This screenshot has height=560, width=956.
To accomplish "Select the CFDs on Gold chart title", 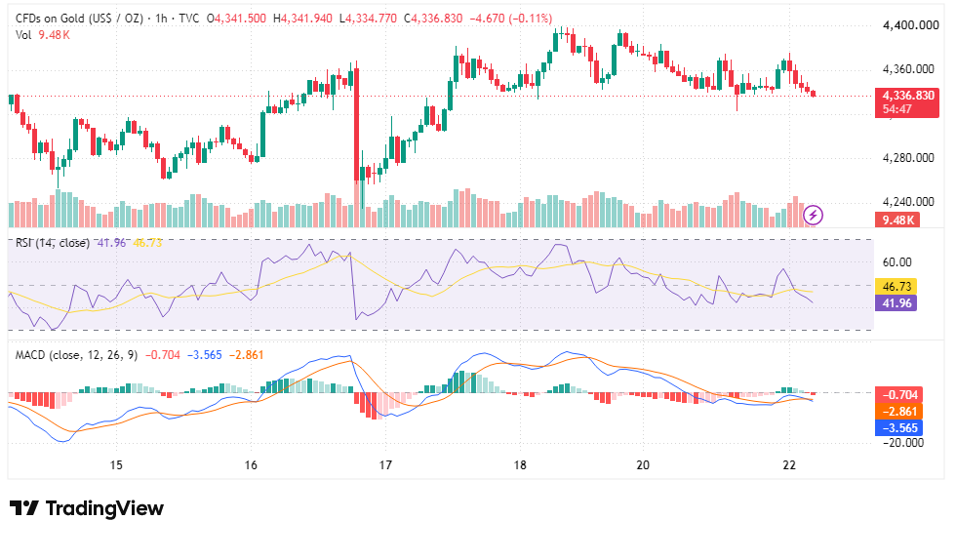I will [x=107, y=19].
